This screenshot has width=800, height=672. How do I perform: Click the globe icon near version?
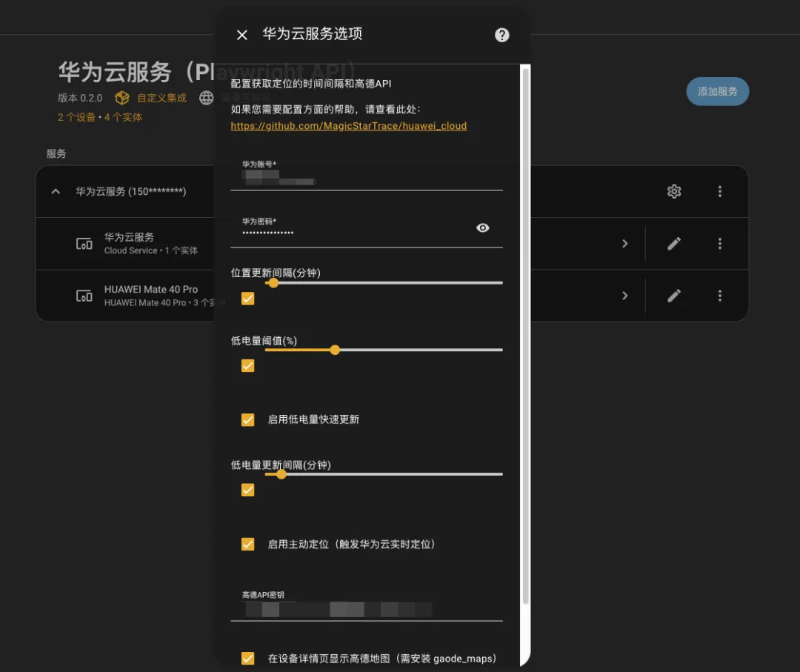click(x=206, y=98)
